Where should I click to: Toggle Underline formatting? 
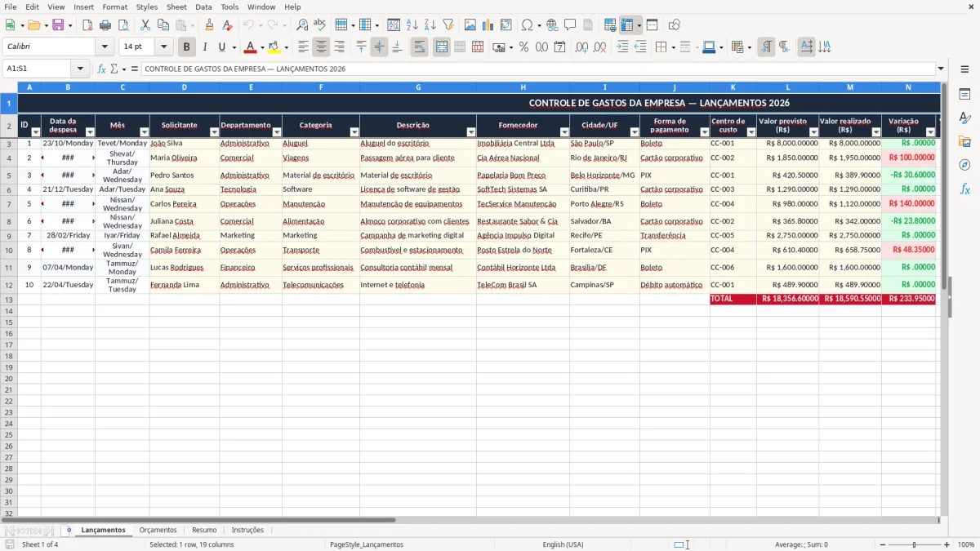pyautogui.click(x=221, y=47)
